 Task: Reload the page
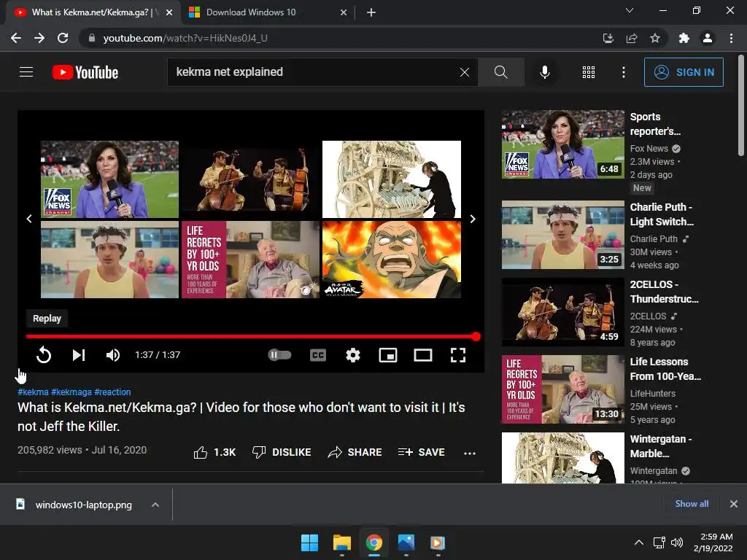pyautogui.click(x=63, y=38)
